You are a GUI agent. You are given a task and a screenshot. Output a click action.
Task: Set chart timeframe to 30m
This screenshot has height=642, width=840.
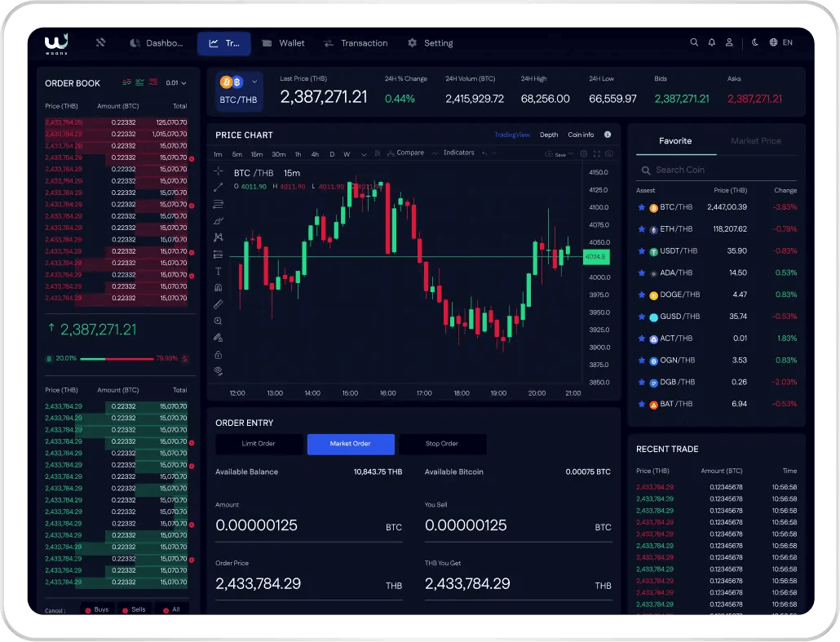point(279,154)
